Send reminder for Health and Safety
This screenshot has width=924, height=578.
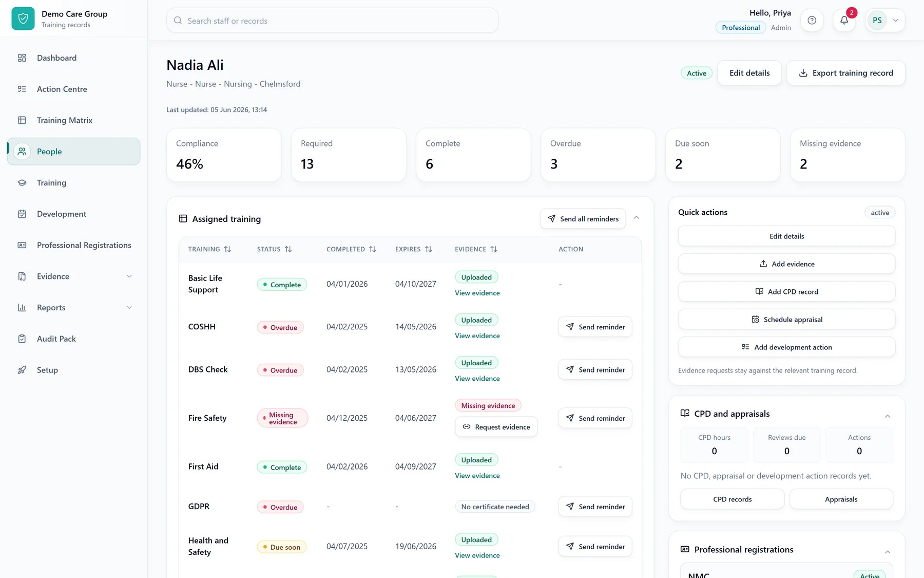[x=595, y=547]
